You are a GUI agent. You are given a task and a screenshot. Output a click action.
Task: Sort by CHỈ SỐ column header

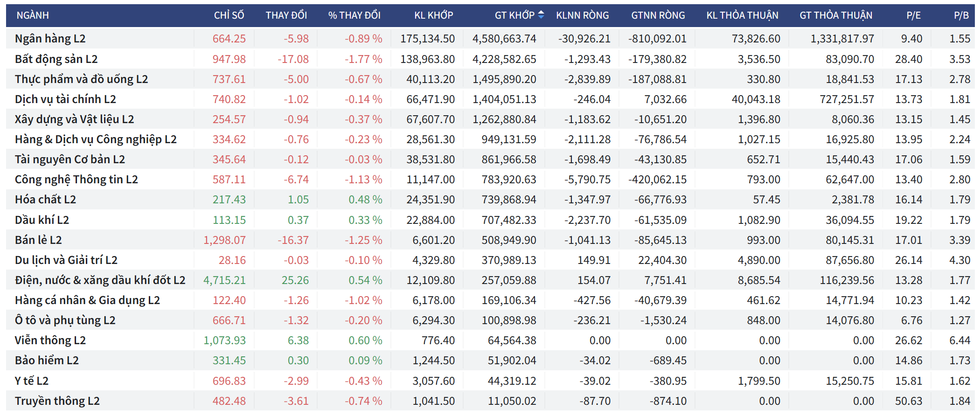(229, 15)
